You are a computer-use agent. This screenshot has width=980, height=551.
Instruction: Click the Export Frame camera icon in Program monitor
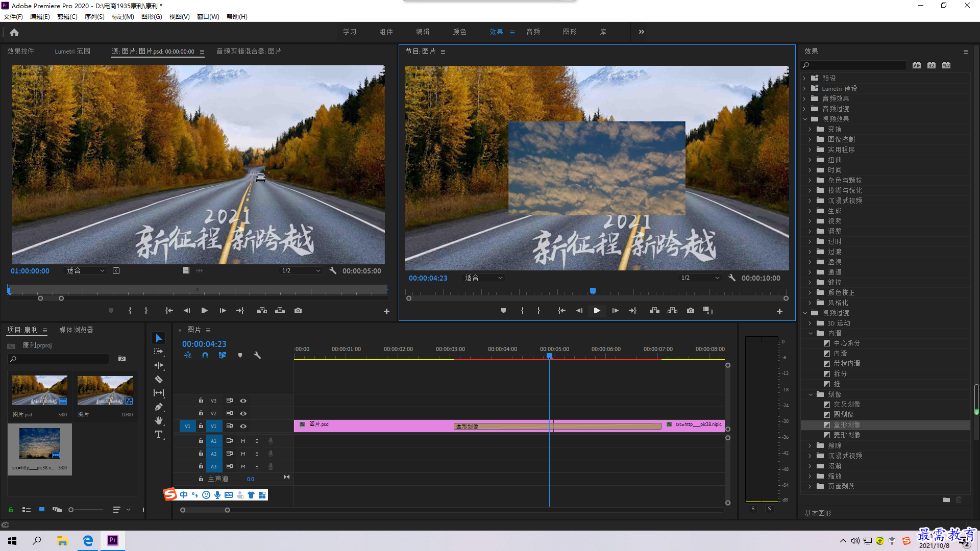click(x=691, y=311)
